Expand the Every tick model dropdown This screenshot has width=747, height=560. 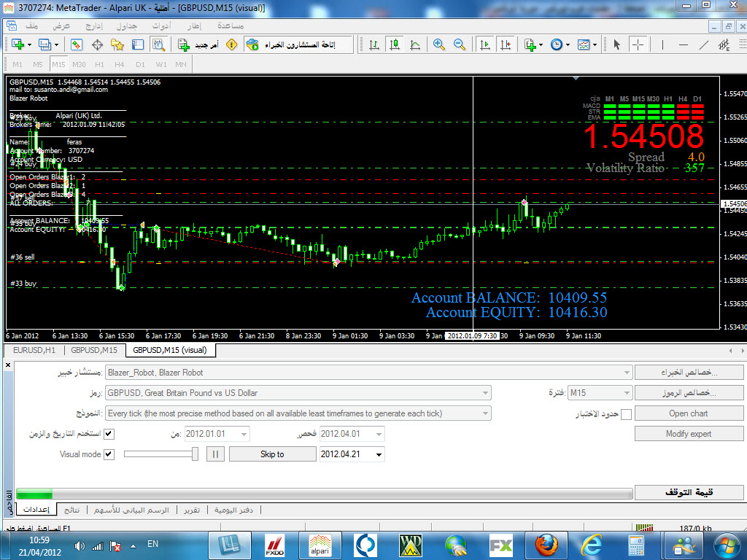pos(485,413)
